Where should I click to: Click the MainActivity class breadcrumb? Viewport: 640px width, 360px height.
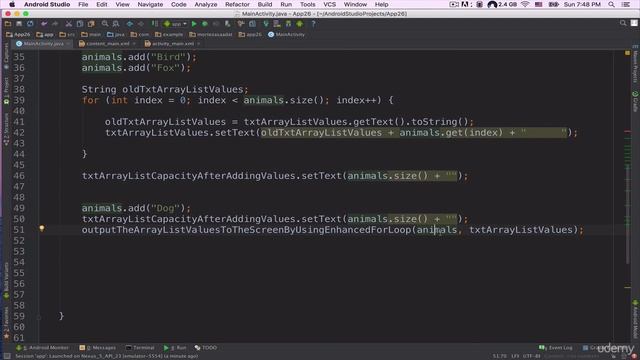[287, 35]
